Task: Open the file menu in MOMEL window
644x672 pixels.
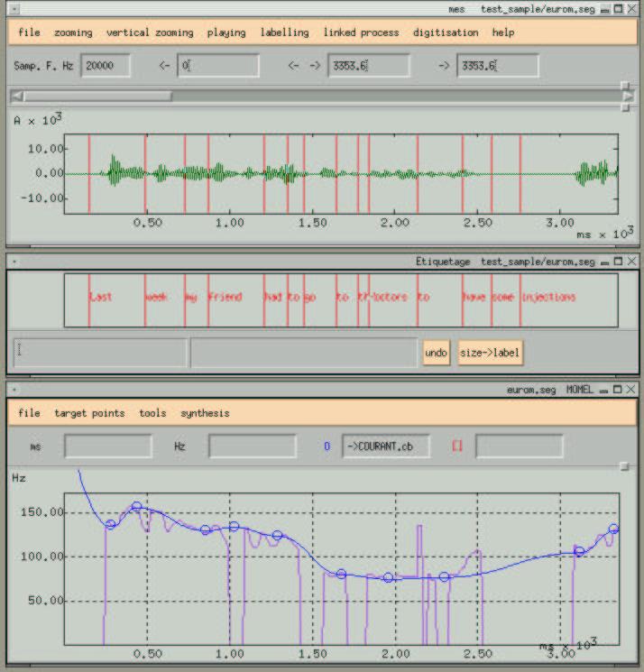Action: click(29, 413)
